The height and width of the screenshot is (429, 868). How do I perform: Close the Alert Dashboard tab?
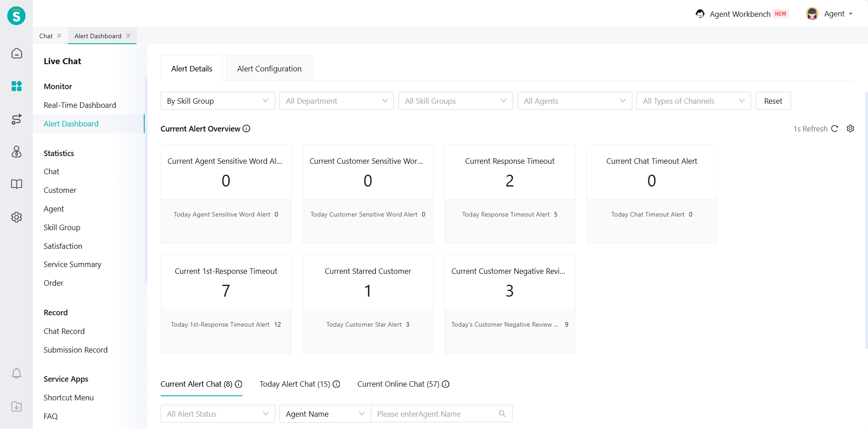(x=128, y=36)
